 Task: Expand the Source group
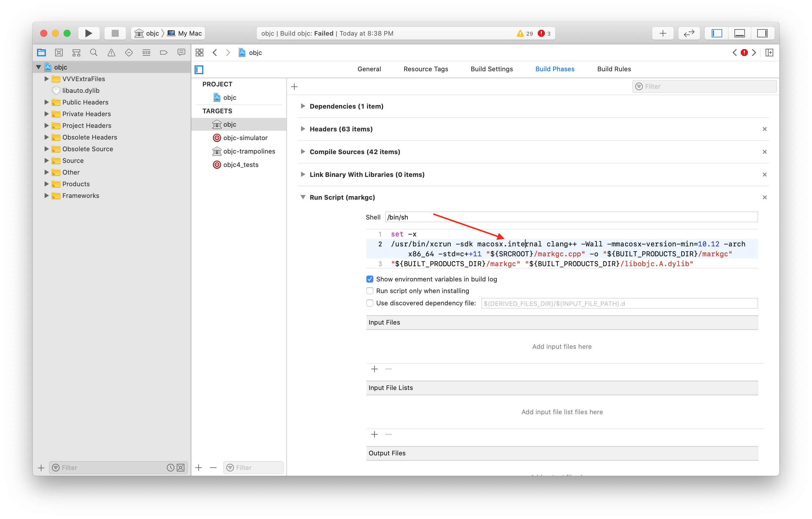(x=47, y=160)
